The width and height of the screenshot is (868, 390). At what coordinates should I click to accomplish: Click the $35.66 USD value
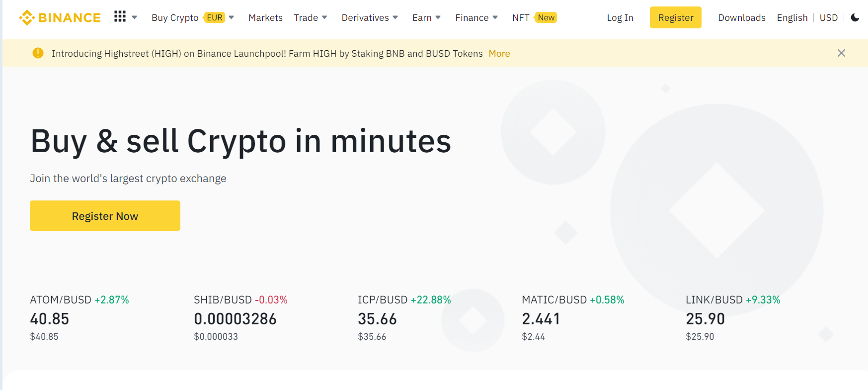[x=372, y=337]
